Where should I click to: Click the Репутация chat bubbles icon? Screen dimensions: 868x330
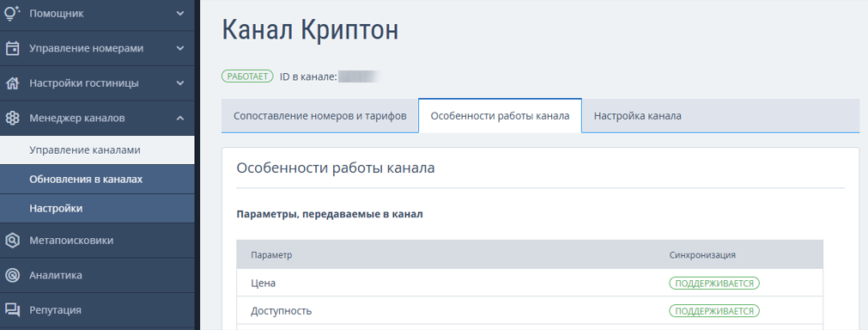12,310
